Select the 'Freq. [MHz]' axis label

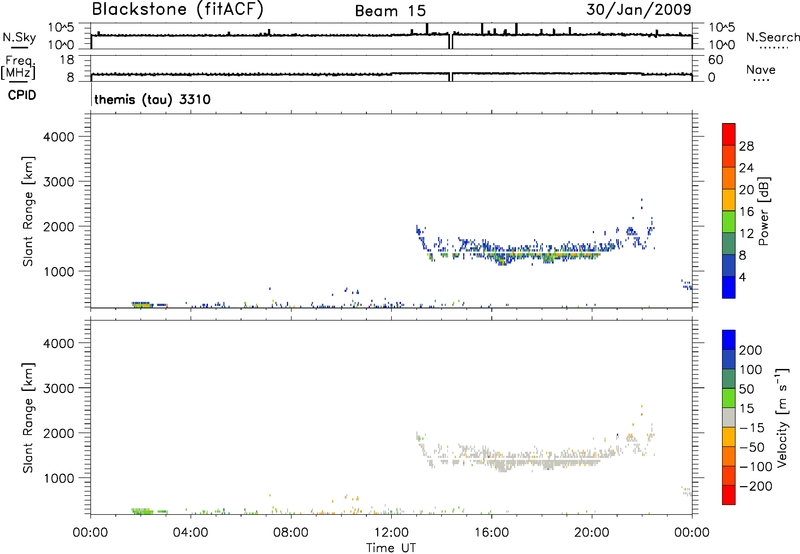click(x=18, y=67)
